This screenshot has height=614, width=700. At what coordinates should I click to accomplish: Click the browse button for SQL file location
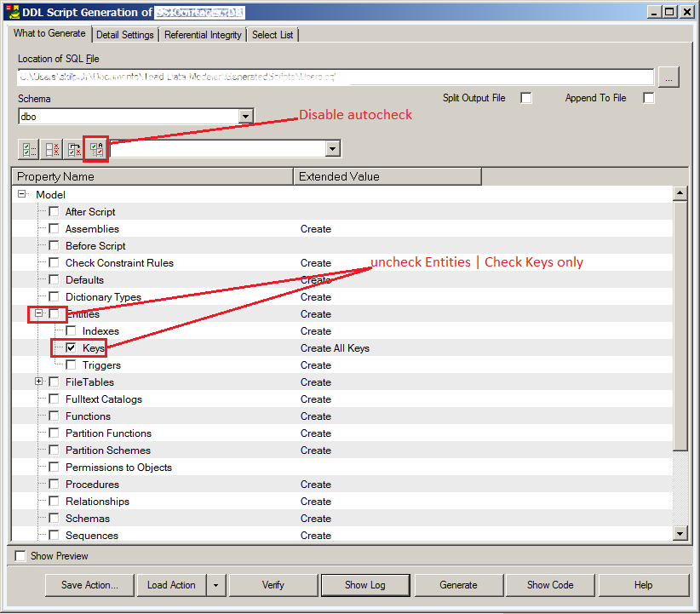point(668,77)
